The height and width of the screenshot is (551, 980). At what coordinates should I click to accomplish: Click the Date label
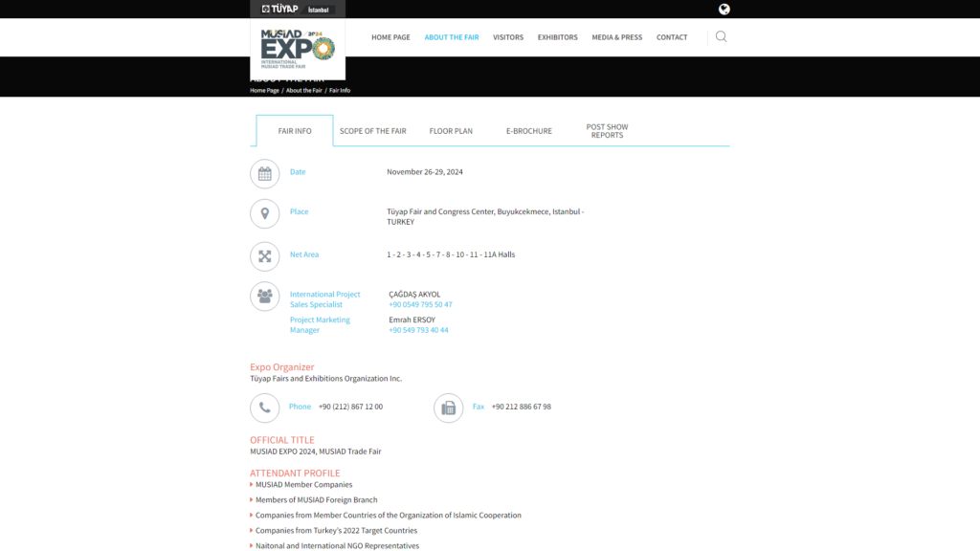[298, 172]
